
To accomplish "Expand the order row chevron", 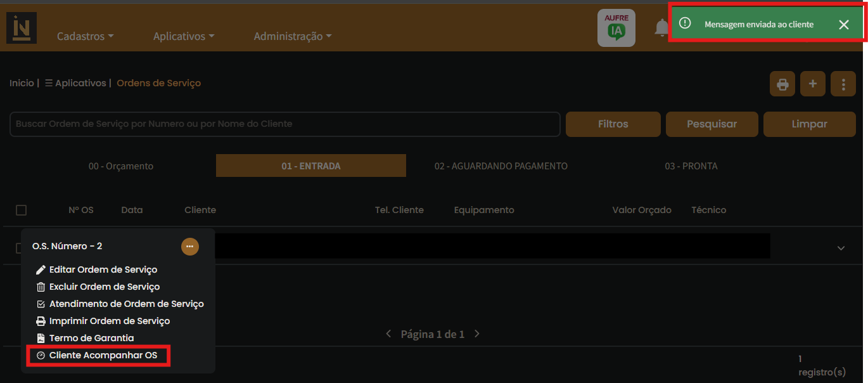I will 841,248.
